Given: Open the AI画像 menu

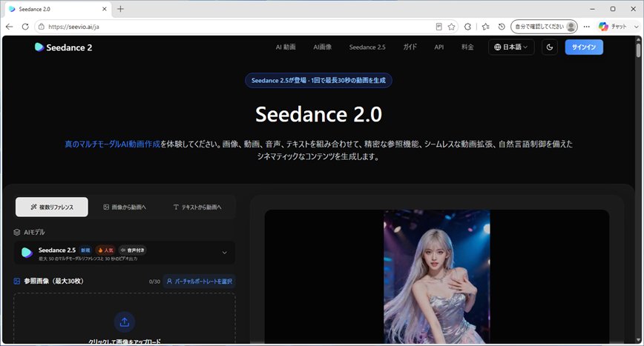Looking at the screenshot, I should (x=323, y=47).
